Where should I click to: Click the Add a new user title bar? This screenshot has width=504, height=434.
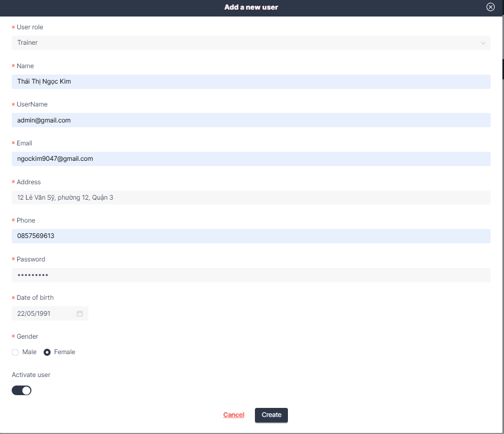pos(251,7)
